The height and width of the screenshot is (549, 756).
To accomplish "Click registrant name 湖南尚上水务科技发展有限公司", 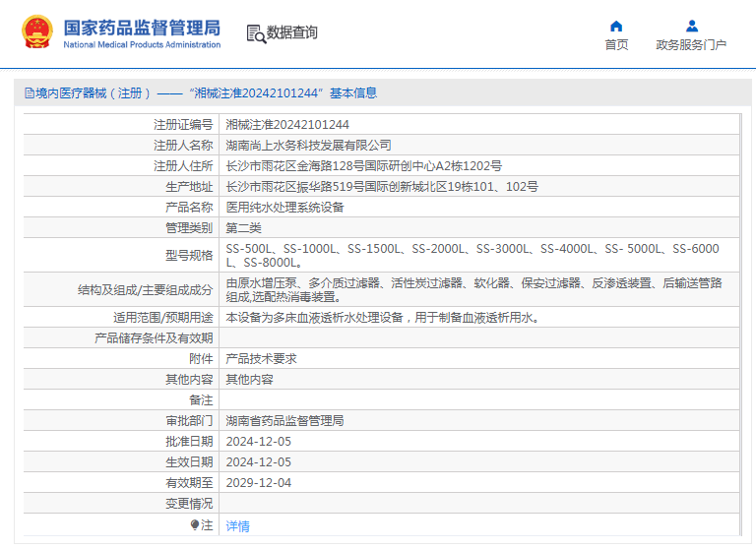I will coord(308,146).
